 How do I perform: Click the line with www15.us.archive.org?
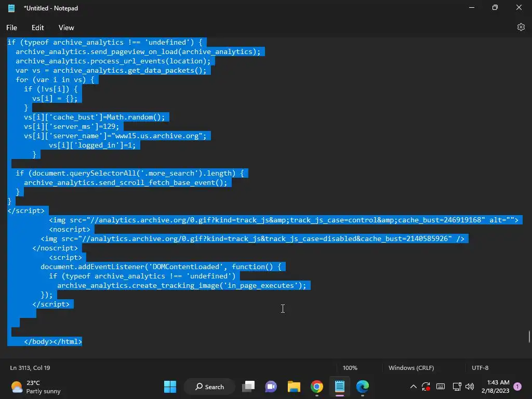115,136
